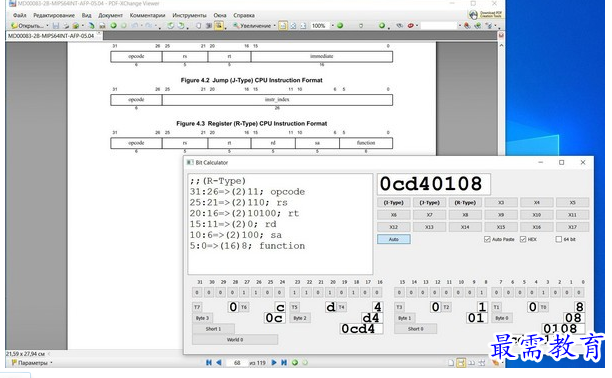Click the page number field showing 68
612x378 pixels.
[x=237, y=363]
